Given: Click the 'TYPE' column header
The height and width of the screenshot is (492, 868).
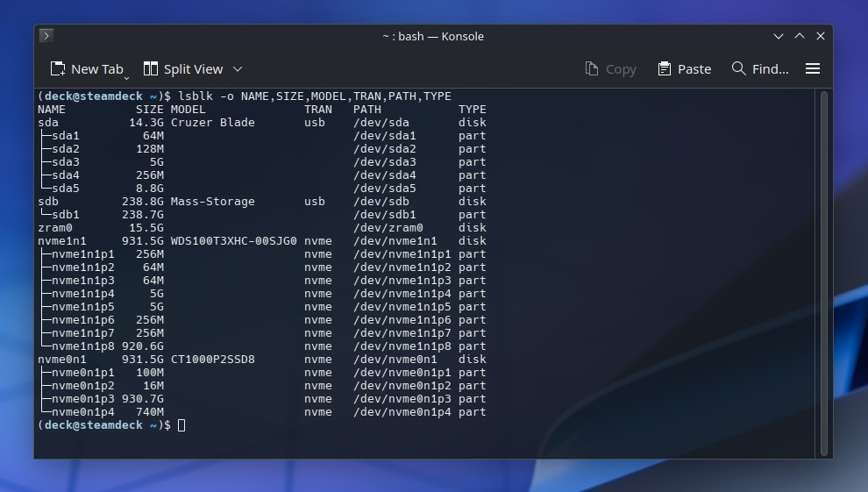Looking at the screenshot, I should click(x=473, y=110).
